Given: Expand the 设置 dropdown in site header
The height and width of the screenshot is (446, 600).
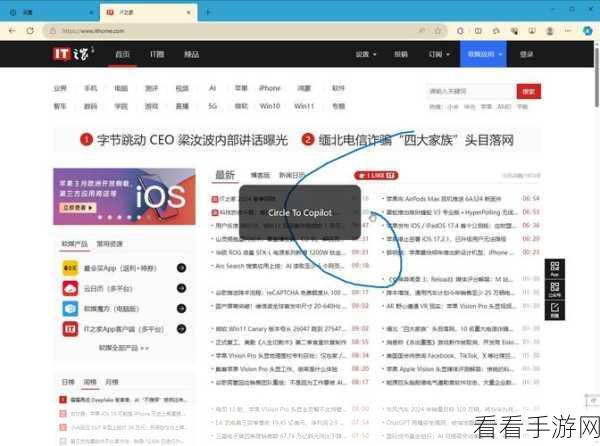Looking at the screenshot, I should click(366, 54).
